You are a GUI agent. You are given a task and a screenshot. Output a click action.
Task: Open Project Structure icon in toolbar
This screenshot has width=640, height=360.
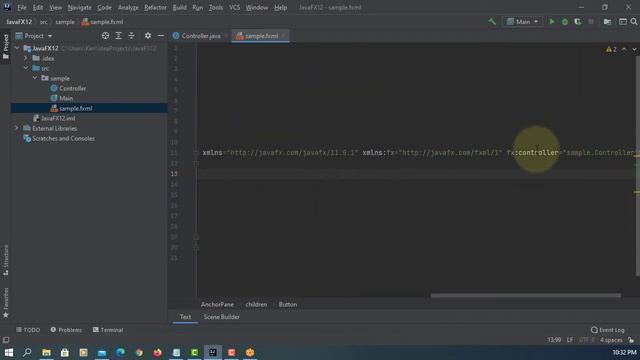(x=607, y=22)
